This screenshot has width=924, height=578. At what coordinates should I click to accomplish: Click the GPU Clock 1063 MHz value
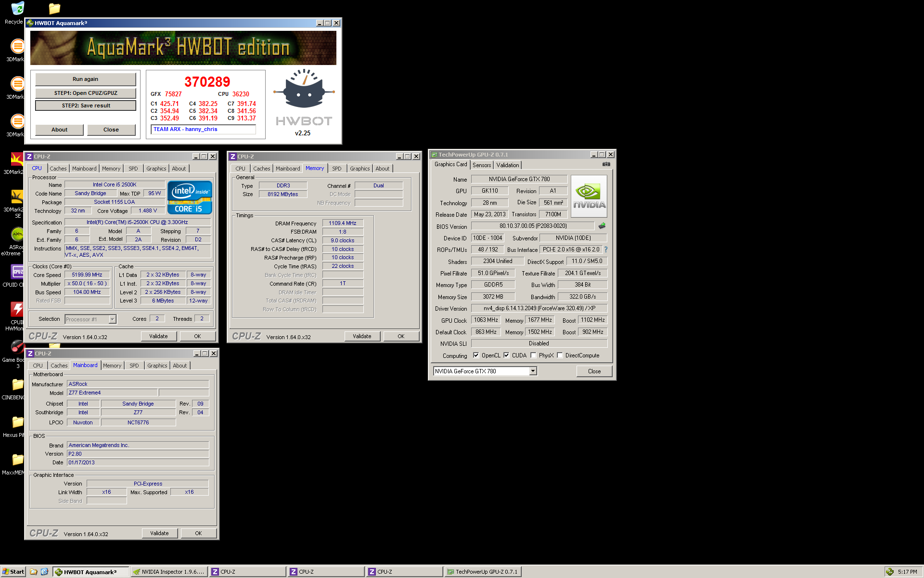[x=486, y=320]
